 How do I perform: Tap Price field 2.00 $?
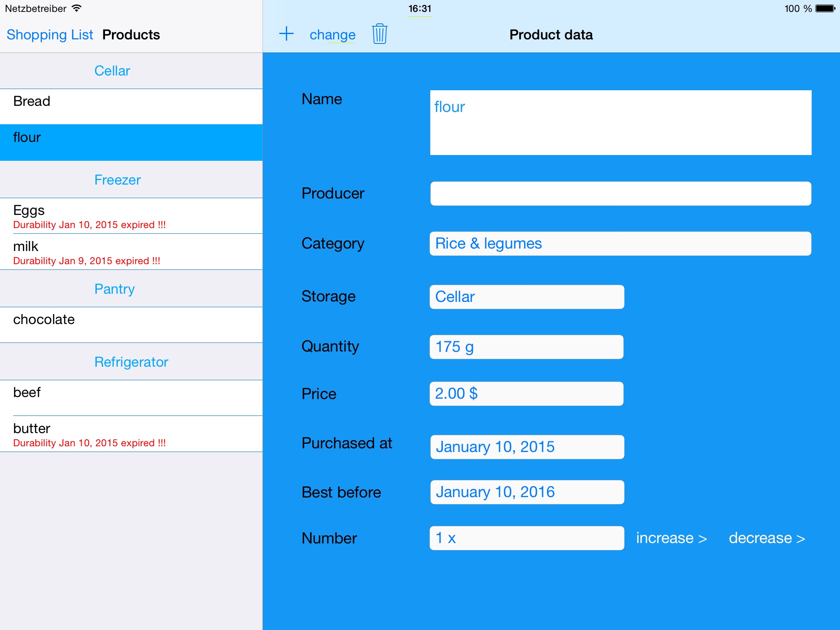coord(527,394)
